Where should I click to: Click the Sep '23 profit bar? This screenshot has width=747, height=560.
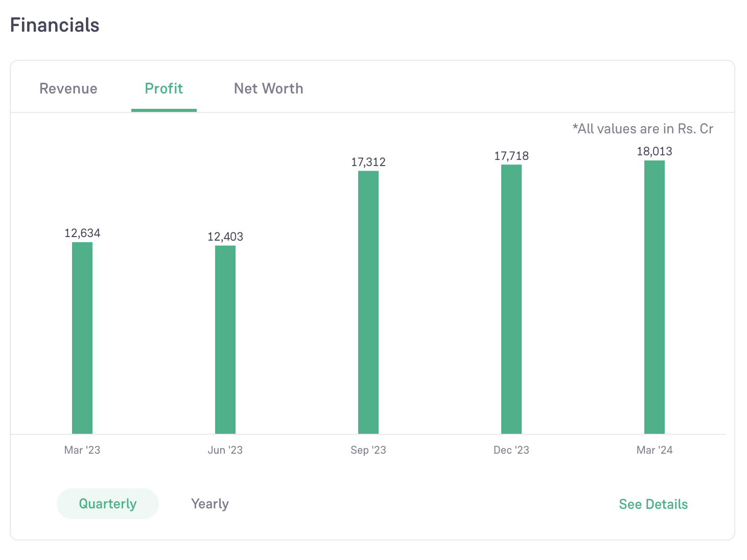pyautogui.click(x=368, y=302)
